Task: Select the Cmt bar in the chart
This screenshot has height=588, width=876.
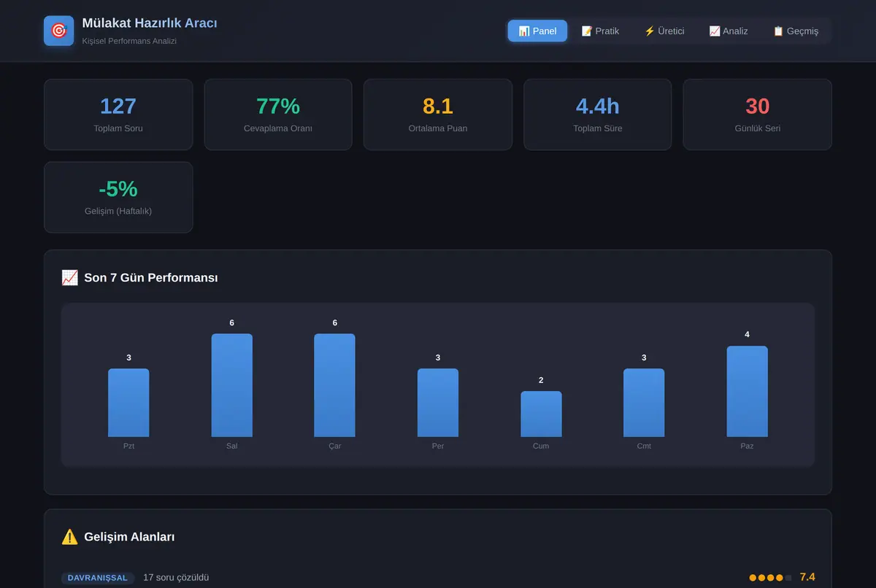Action: coord(644,403)
